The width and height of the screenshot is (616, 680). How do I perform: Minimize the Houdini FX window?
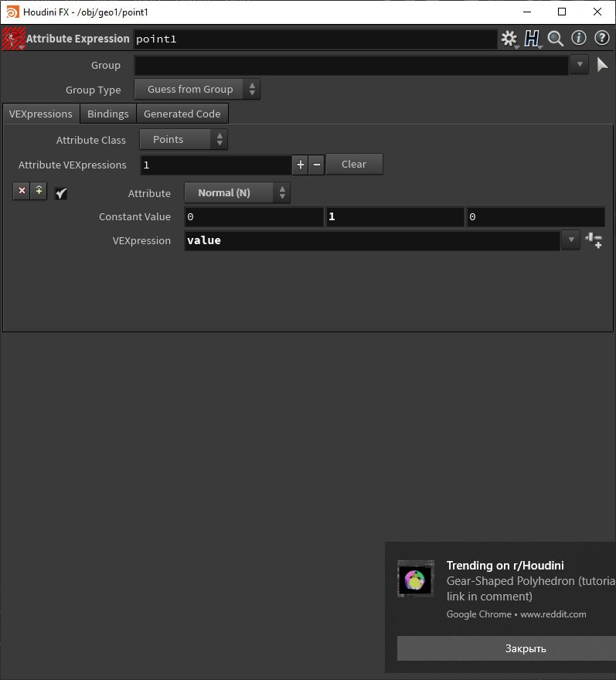527,12
